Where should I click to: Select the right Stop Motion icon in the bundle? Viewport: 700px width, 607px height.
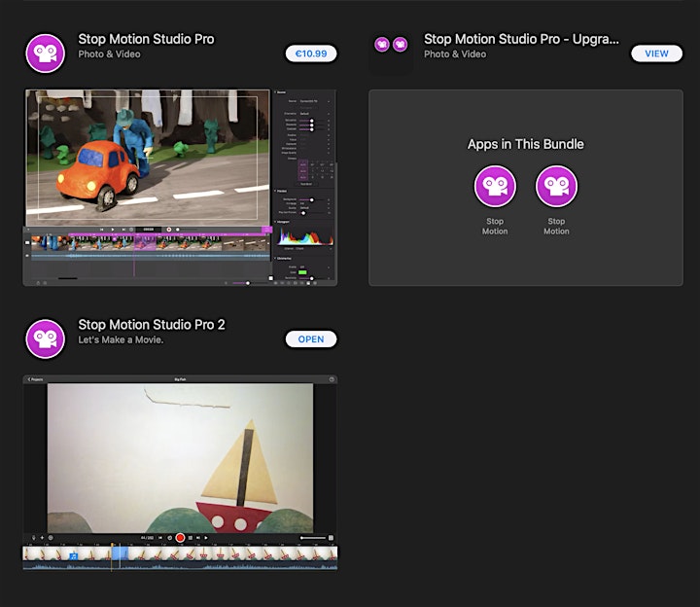(x=556, y=186)
